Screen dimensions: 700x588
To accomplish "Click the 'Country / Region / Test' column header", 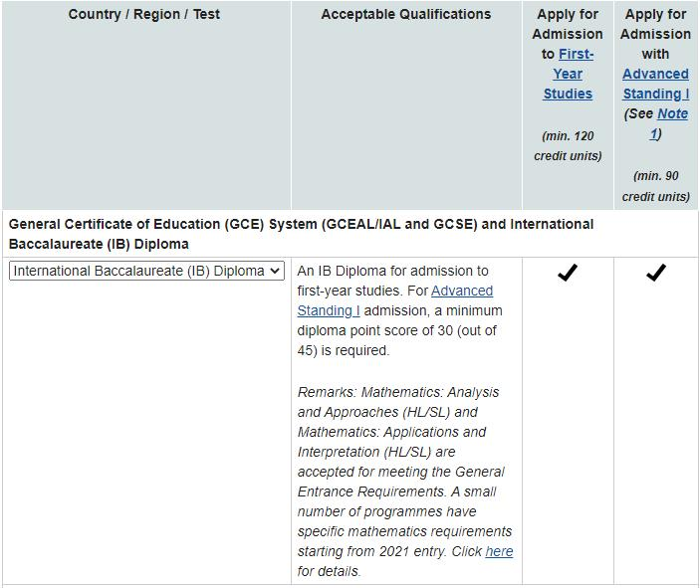I will (x=144, y=14).
